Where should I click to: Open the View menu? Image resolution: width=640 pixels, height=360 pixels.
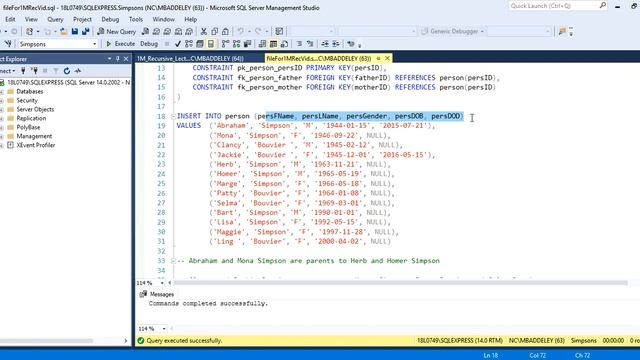pyautogui.click(x=31, y=19)
